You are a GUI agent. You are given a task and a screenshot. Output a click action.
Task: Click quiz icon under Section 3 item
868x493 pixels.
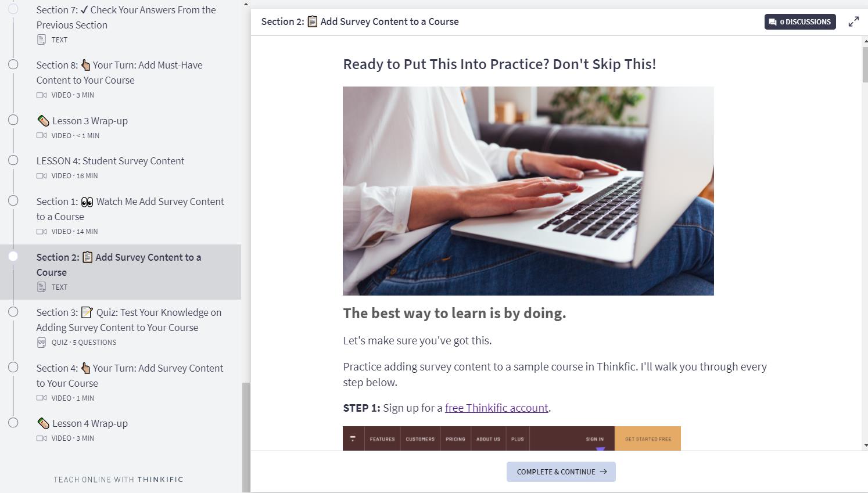41,342
